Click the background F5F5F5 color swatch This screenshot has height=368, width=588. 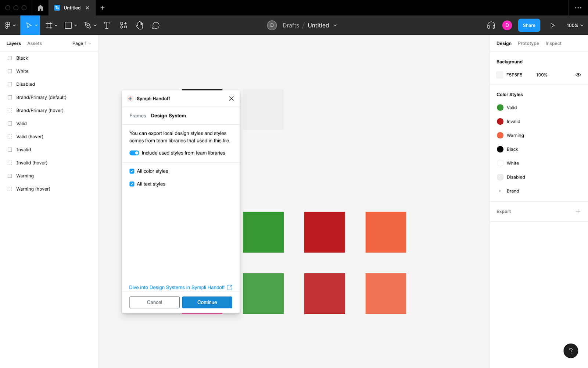(x=500, y=75)
